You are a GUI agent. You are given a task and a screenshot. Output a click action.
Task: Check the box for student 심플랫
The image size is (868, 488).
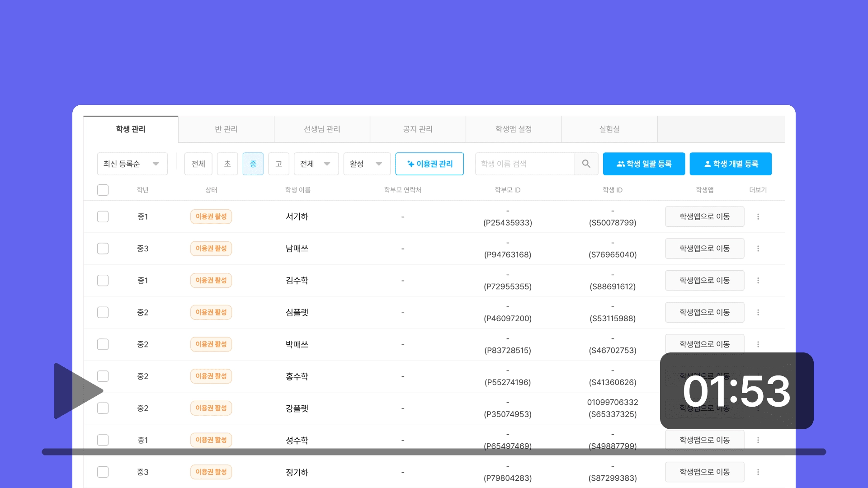click(103, 312)
